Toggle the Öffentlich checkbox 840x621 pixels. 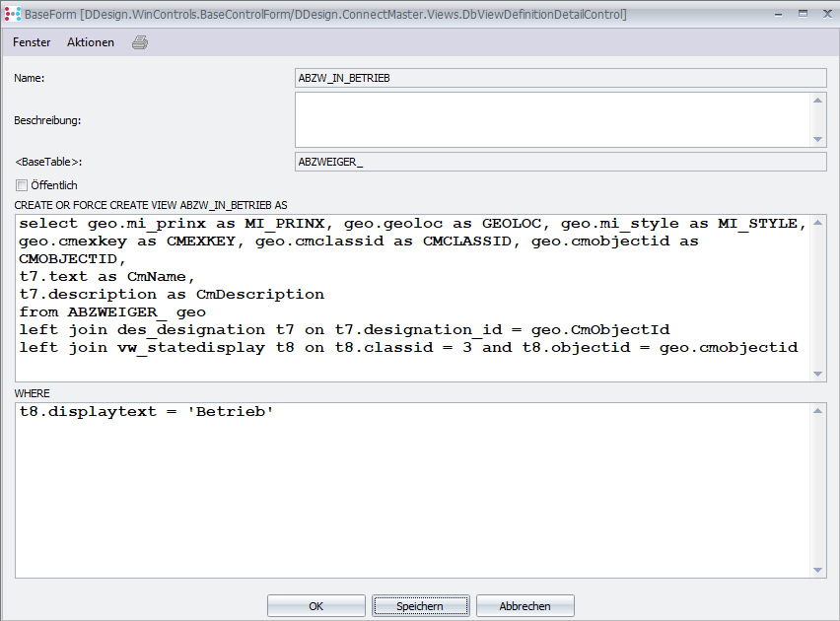(x=22, y=185)
